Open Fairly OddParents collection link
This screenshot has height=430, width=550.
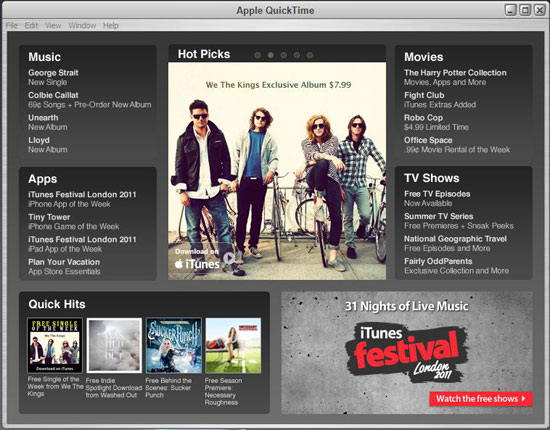click(x=456, y=266)
